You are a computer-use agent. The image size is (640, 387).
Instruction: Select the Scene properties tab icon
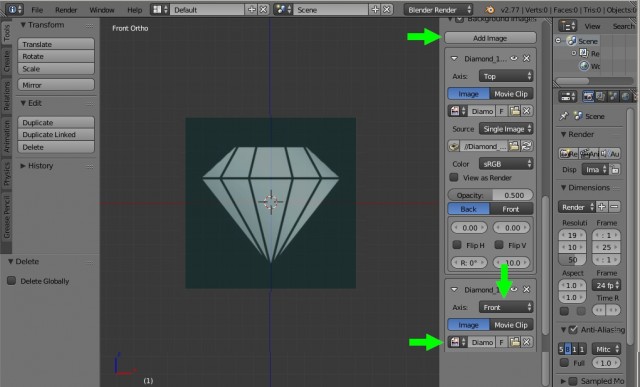click(x=613, y=96)
